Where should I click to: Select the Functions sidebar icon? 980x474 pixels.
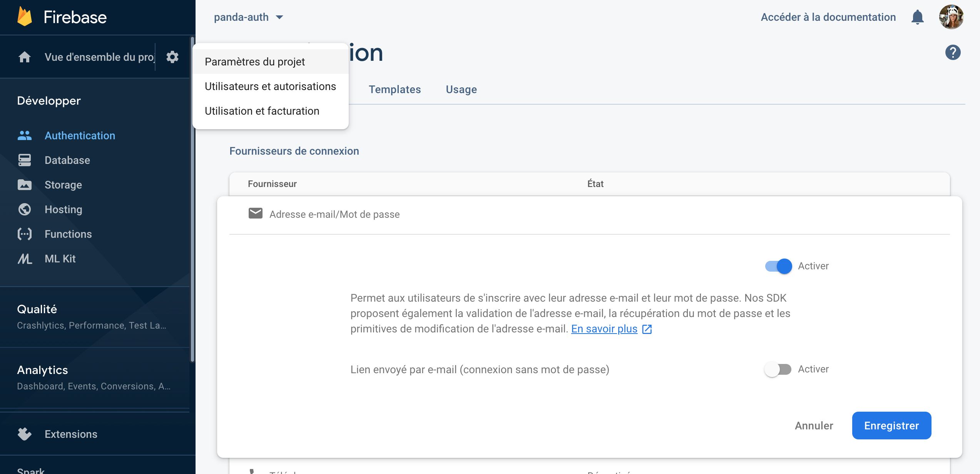tap(25, 234)
